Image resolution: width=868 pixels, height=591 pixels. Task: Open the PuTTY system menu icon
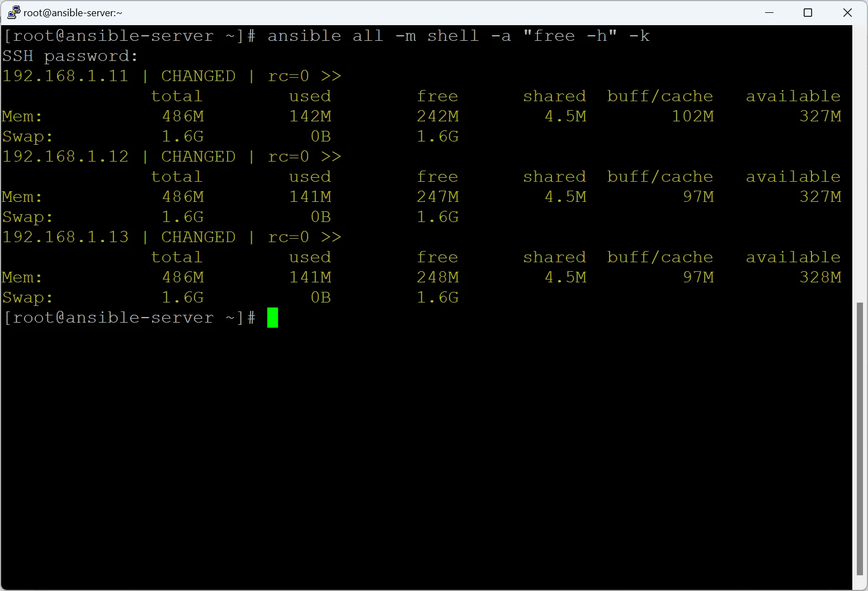click(x=13, y=12)
